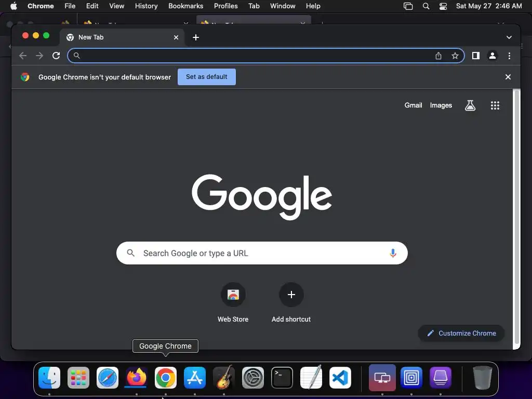Click the date and time display

click(489, 6)
